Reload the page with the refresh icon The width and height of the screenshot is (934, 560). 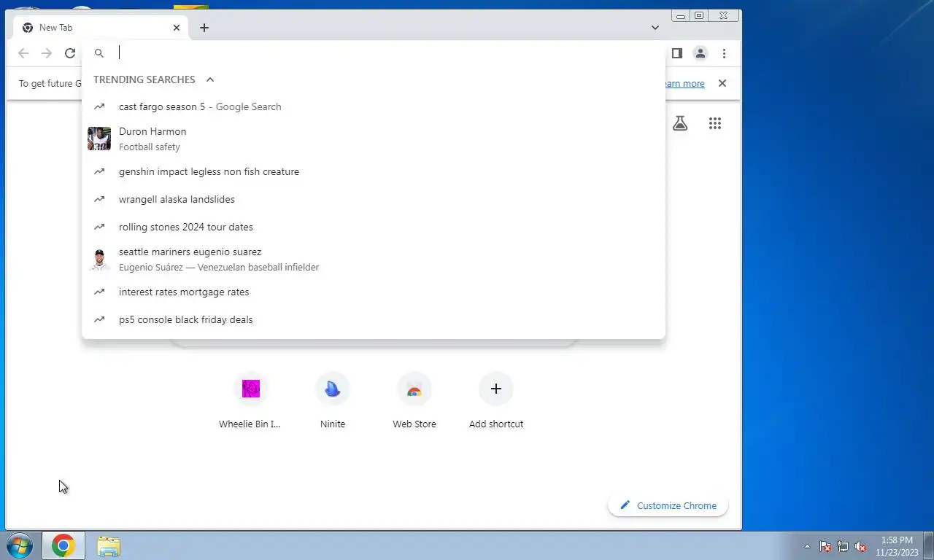[x=70, y=53]
